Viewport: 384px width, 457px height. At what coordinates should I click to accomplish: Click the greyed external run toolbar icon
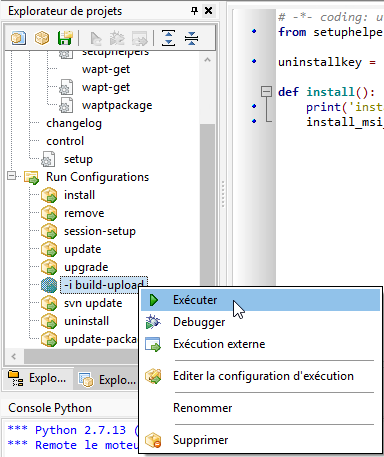tap(140, 38)
